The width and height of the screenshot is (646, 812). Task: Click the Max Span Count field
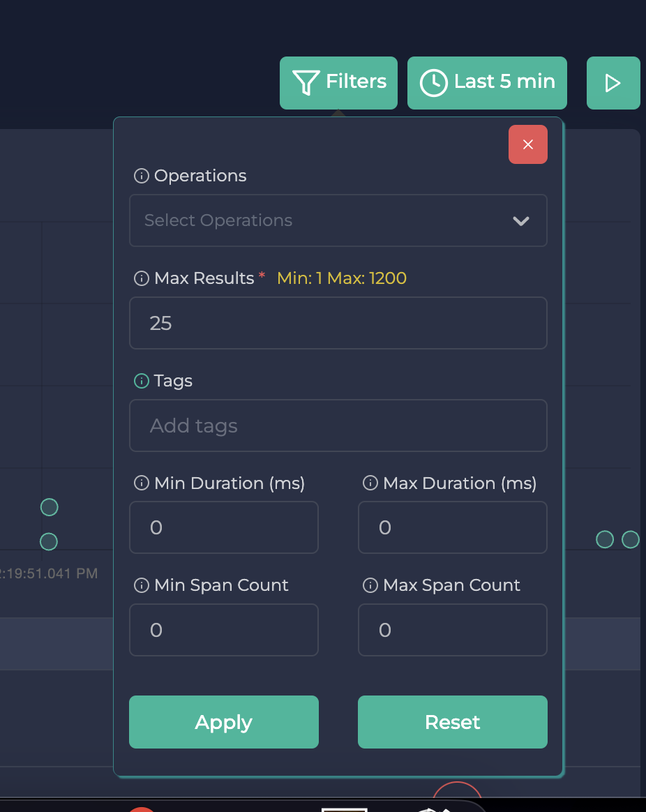[x=452, y=630]
